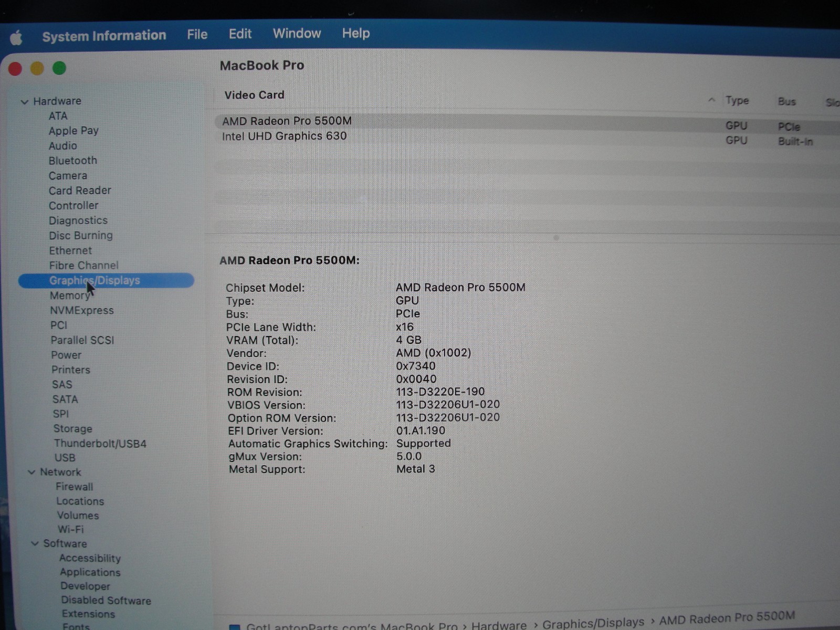The image size is (840, 630).
Task: Select Bluetooth in sidebar
Action: (x=72, y=161)
